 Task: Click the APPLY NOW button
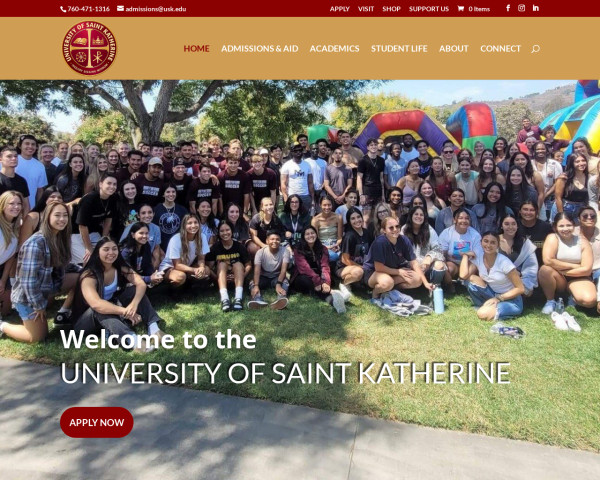(x=97, y=422)
